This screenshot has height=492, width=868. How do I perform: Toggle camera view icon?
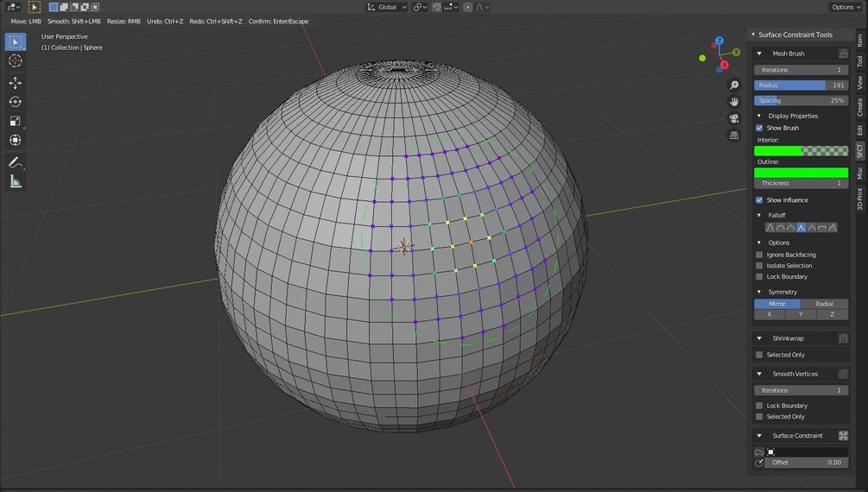734,118
